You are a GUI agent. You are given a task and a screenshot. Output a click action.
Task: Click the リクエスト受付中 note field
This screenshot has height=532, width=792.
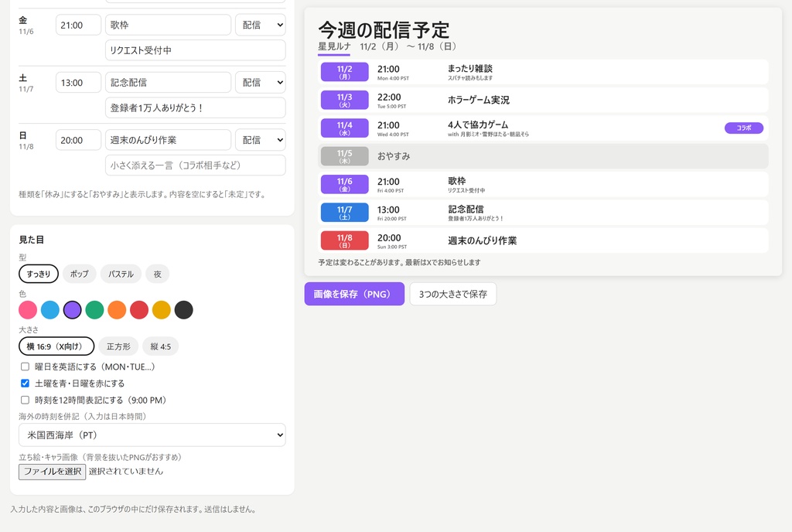[x=196, y=50]
